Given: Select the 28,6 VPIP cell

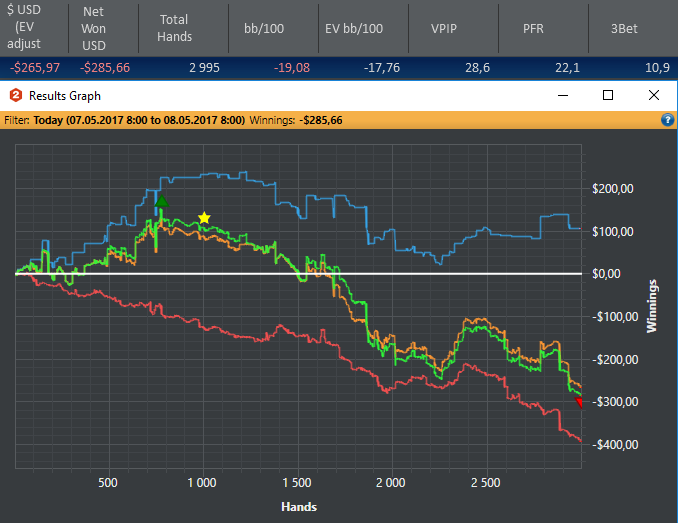Looking at the screenshot, I should [x=477, y=68].
